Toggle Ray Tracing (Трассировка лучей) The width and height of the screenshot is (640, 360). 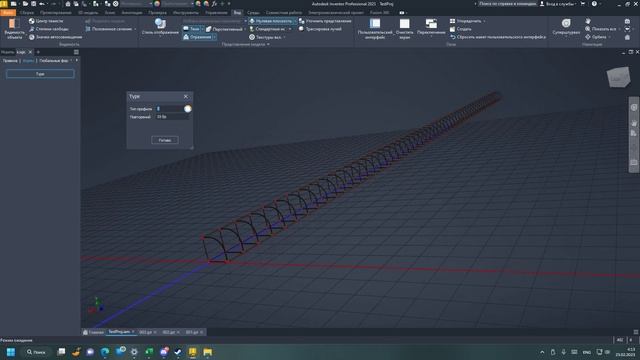click(x=320, y=29)
